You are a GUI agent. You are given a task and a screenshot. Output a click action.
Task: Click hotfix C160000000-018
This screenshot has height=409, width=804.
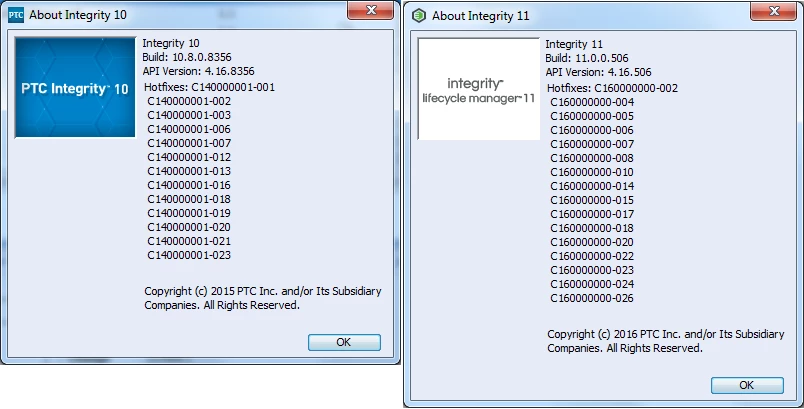(592, 228)
